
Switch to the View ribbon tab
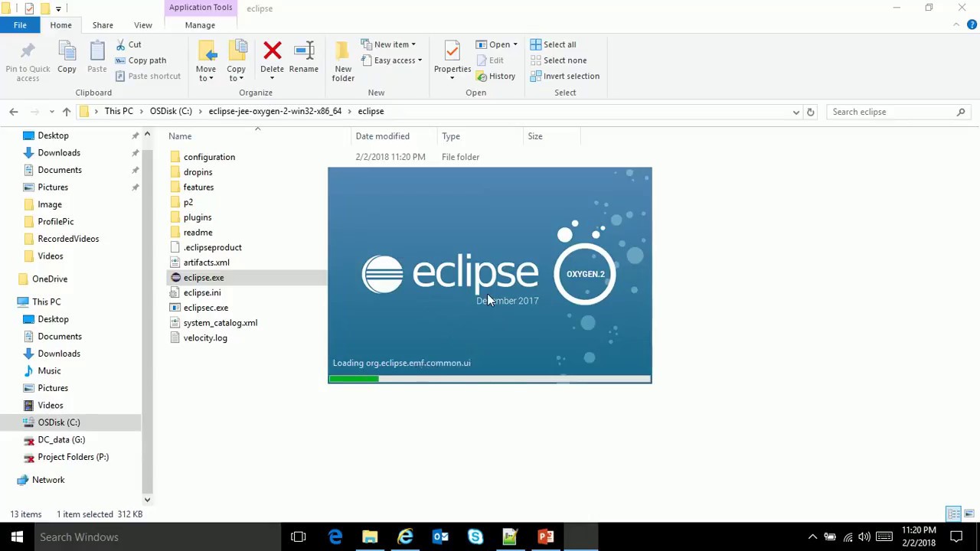[143, 25]
